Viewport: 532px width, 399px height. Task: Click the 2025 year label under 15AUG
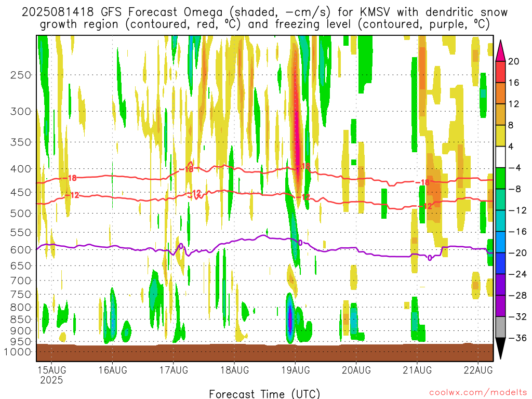click(51, 380)
